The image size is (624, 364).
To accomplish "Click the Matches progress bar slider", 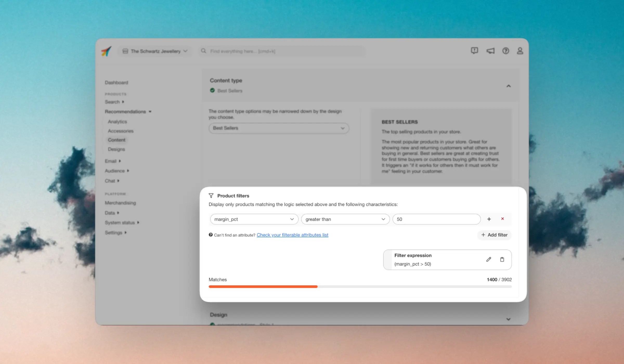I will tap(317, 287).
